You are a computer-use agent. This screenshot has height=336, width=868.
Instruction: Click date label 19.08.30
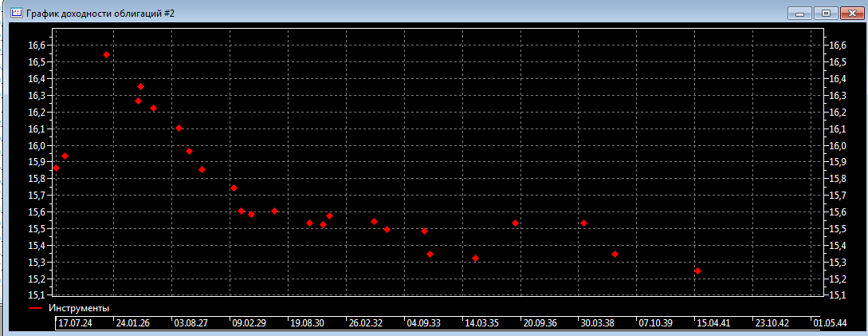tap(307, 322)
